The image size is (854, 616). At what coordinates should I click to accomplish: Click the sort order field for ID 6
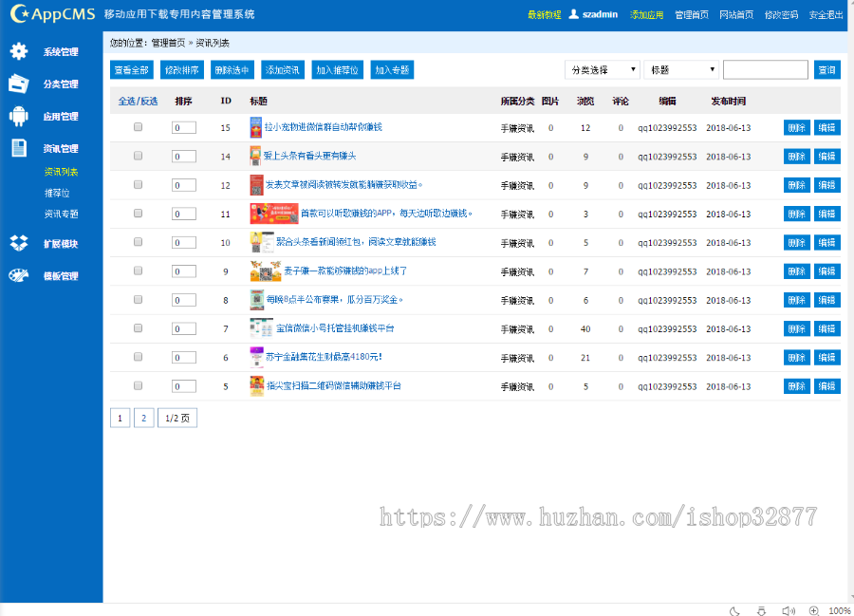click(x=183, y=357)
